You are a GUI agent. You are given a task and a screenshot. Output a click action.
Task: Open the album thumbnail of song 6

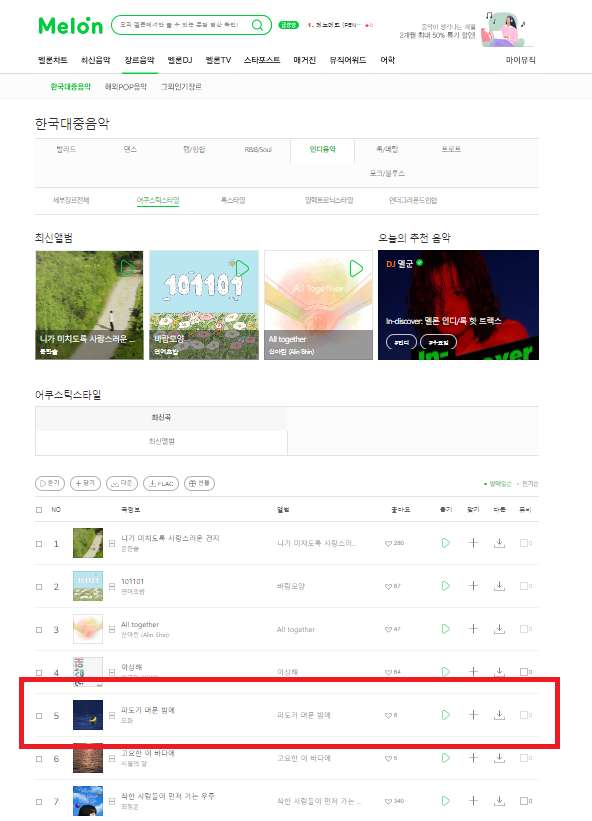click(88, 758)
